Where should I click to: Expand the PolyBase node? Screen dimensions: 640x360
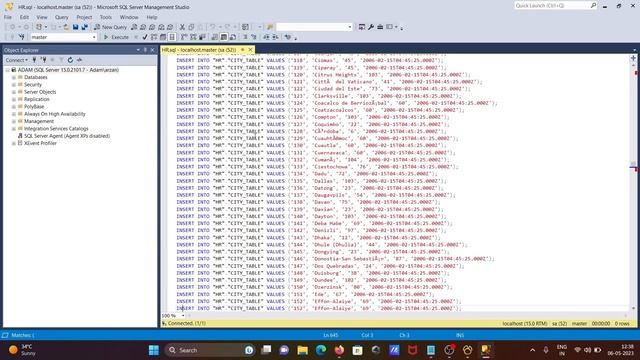tap(14, 107)
